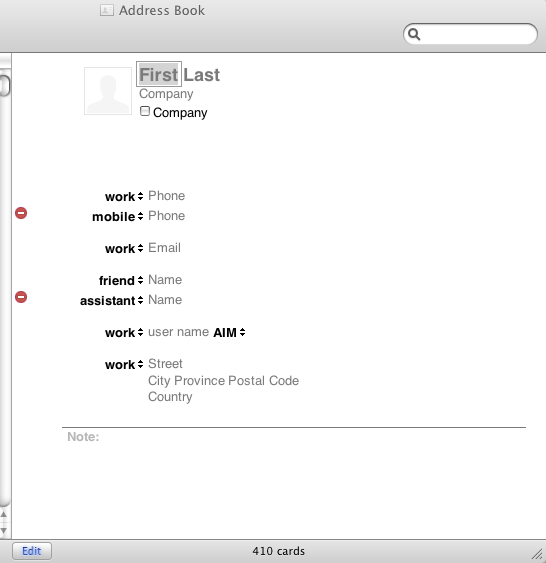Screen dimensions: 546x563
Task: Toggle the Company checkbox
Action: 145,111
